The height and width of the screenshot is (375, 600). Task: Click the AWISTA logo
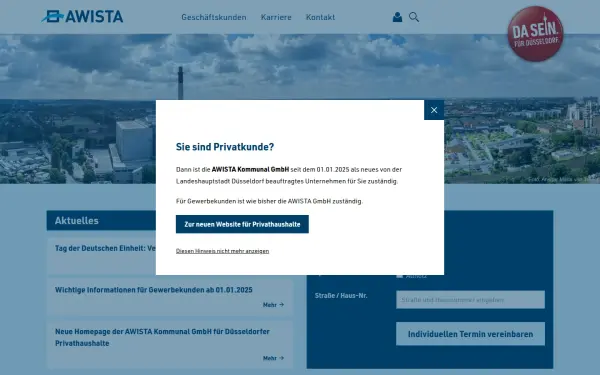coord(82,16)
